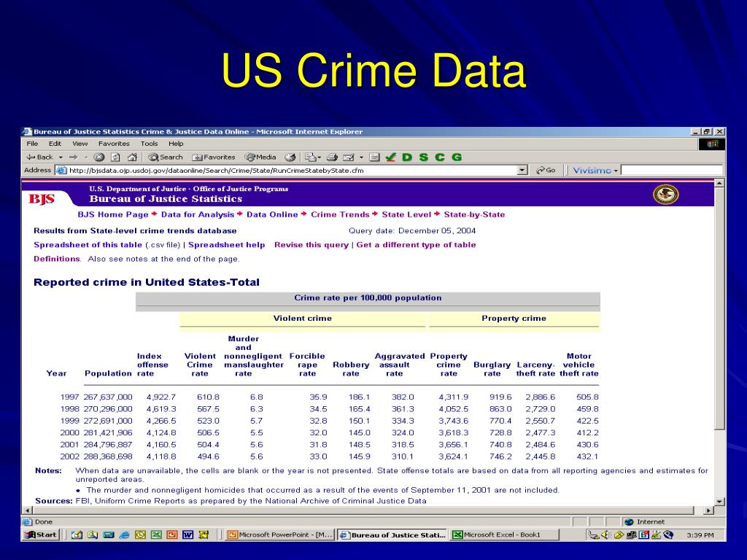The image size is (747, 560).
Task: Follow the State Level breadcrumb link
Action: pyautogui.click(x=406, y=214)
